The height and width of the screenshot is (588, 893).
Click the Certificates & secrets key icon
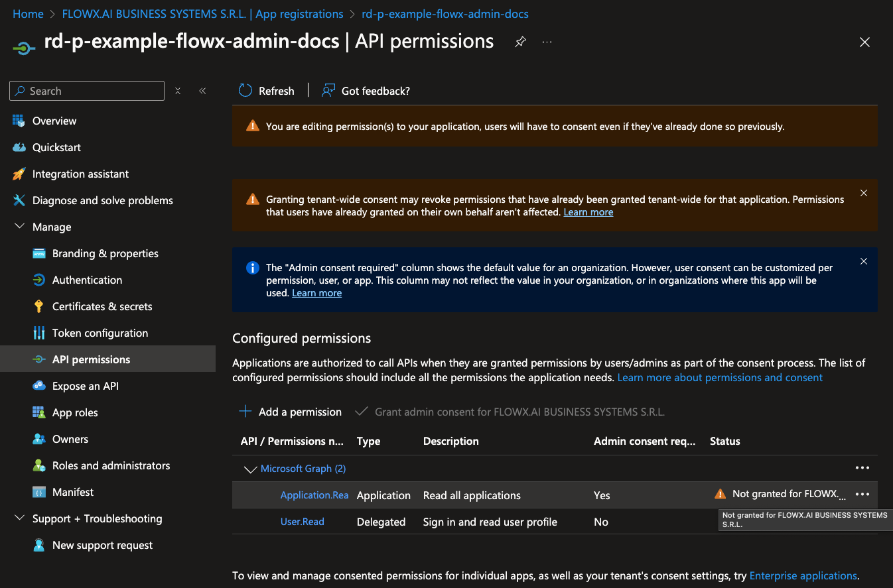39,306
